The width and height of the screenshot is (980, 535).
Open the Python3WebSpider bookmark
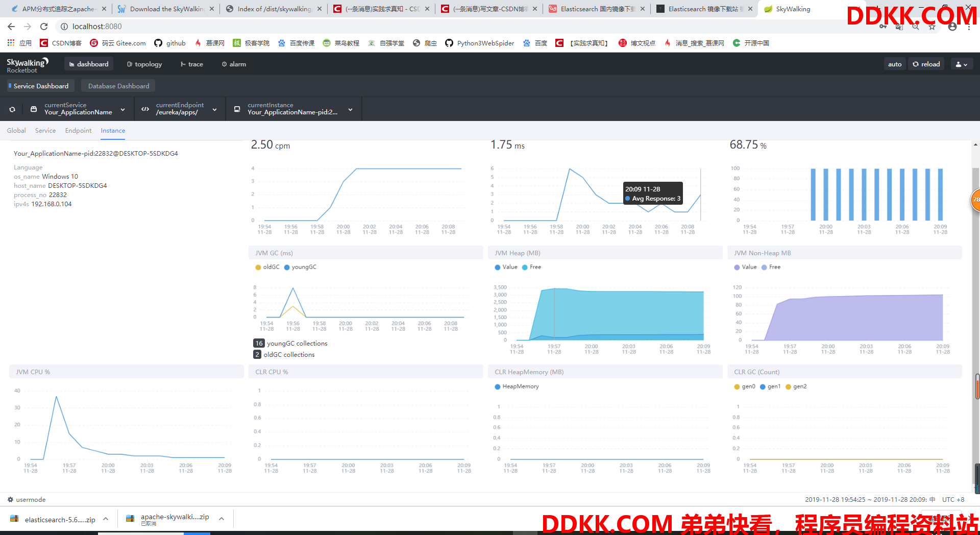click(x=480, y=43)
